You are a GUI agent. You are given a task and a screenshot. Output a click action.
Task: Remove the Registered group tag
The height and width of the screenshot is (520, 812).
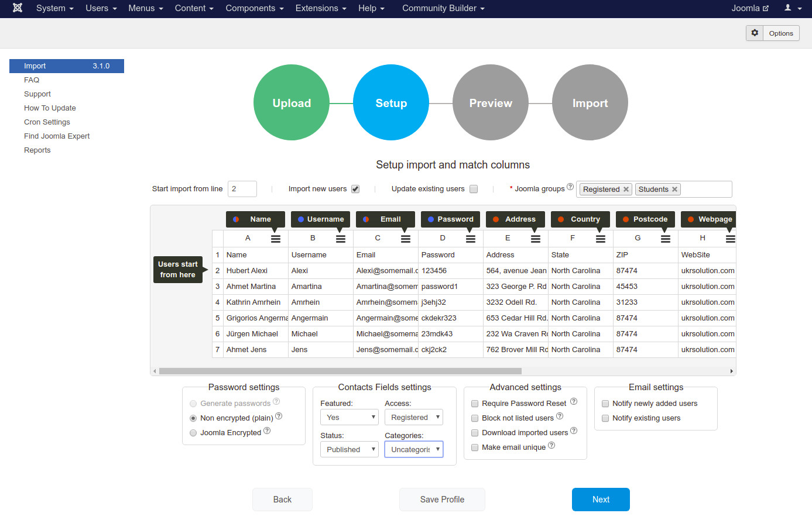pyautogui.click(x=626, y=190)
